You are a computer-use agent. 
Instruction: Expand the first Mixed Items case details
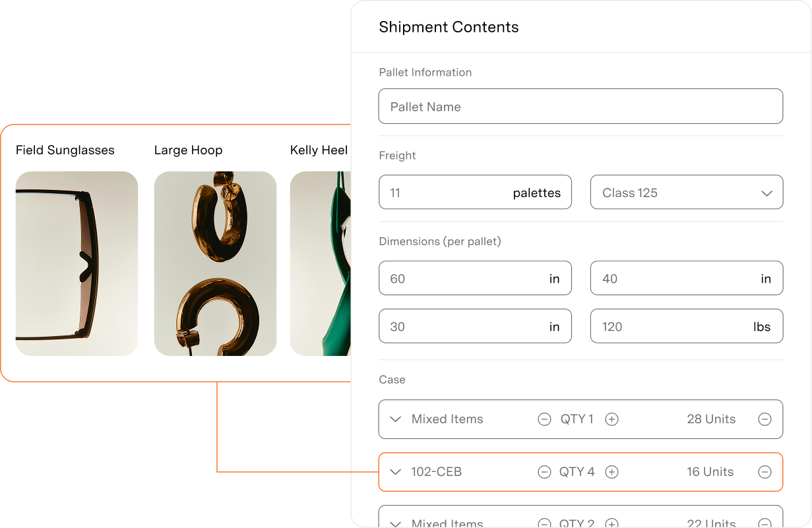(x=394, y=419)
